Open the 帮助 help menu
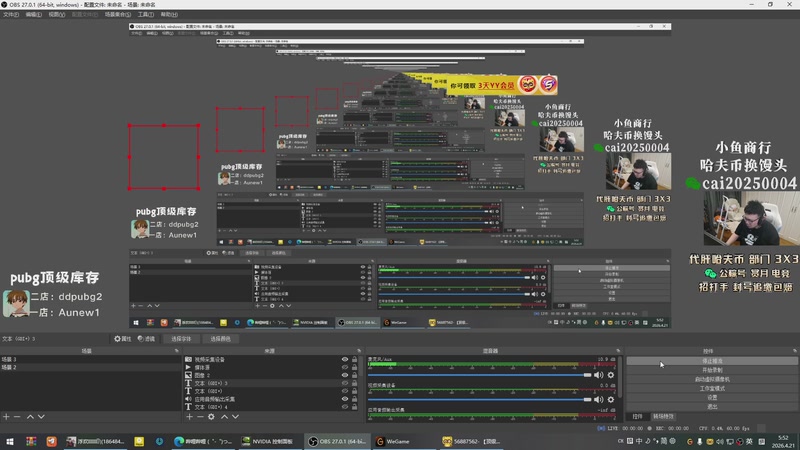Image resolution: width=800 pixels, height=450 pixels. [x=169, y=14]
